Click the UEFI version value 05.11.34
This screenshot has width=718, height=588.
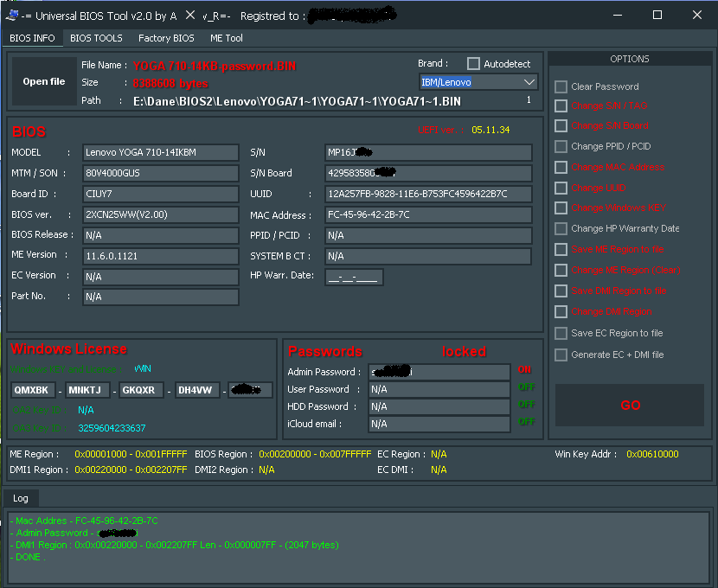[x=490, y=130]
